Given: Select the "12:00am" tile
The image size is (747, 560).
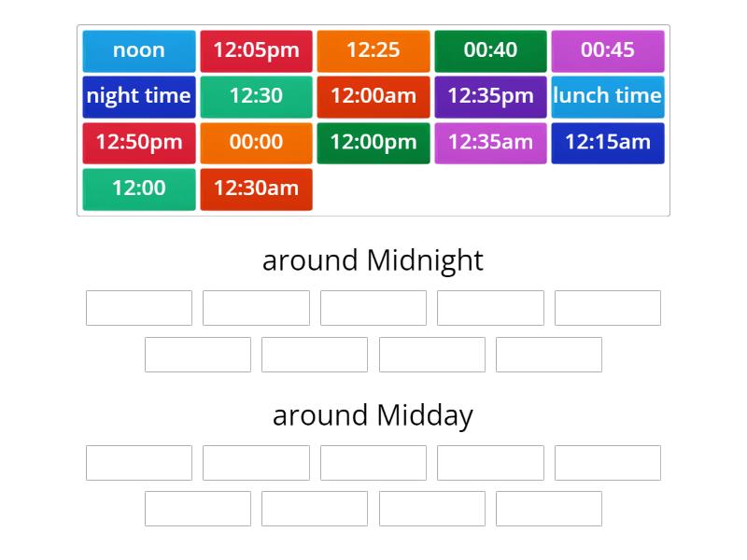Looking at the screenshot, I should click(x=373, y=96).
